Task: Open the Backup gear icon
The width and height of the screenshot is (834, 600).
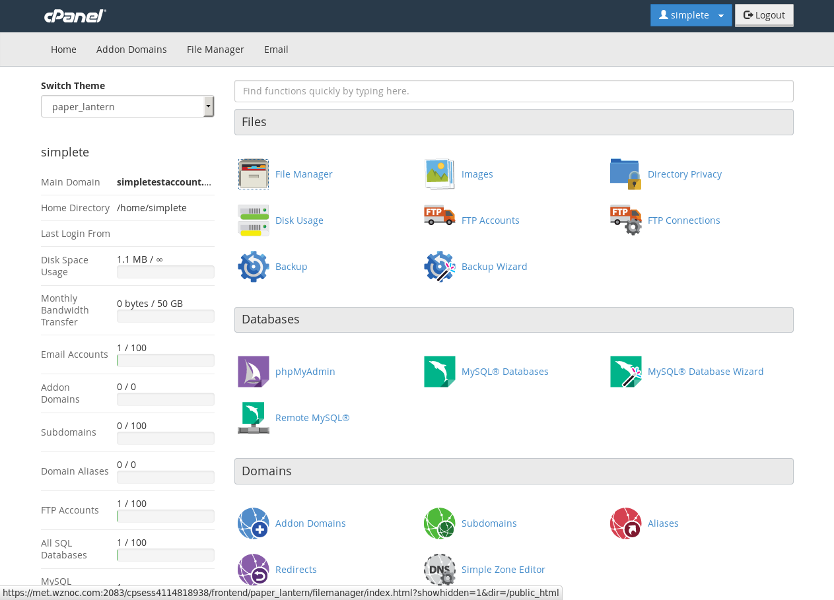Action: (x=253, y=266)
